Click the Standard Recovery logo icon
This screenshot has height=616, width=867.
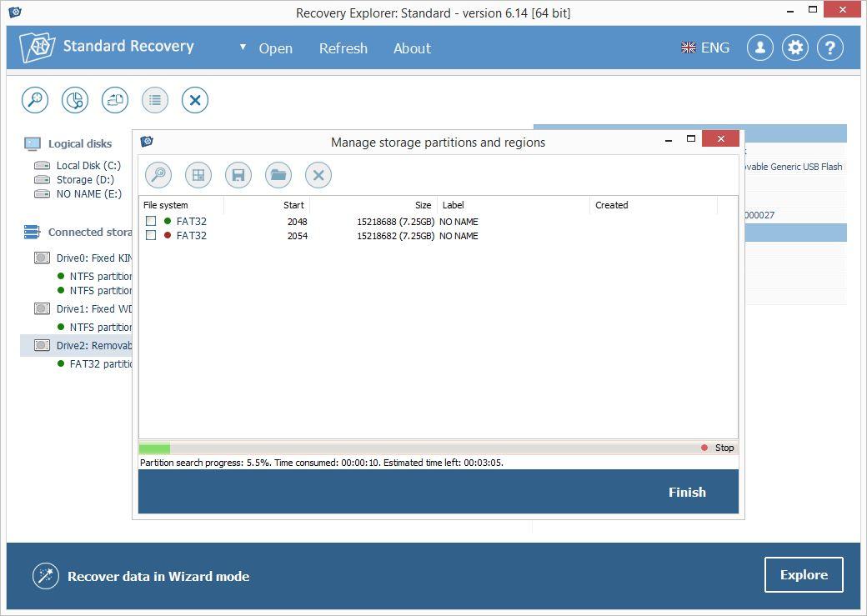[37, 48]
